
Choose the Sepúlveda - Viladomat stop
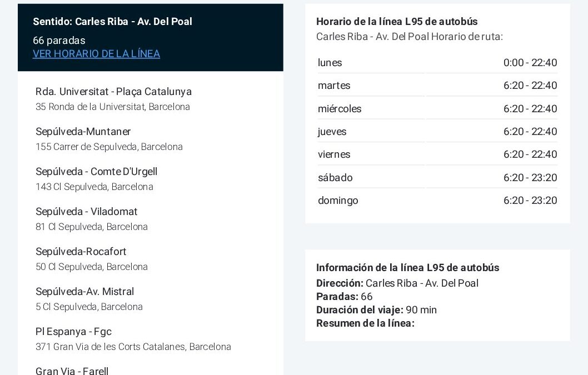(x=86, y=212)
